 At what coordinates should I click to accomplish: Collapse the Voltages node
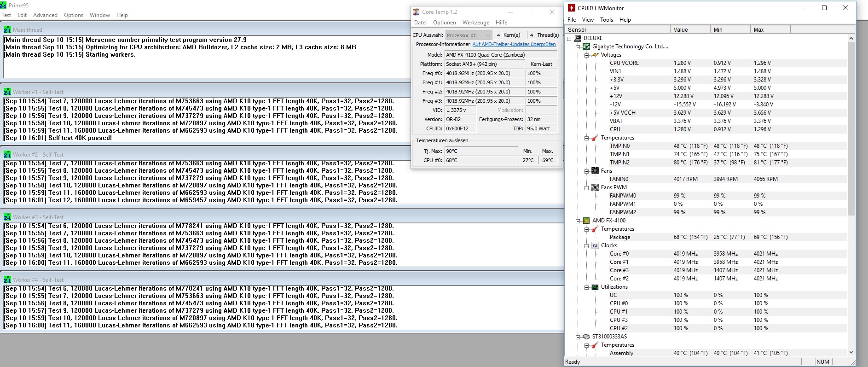point(587,55)
